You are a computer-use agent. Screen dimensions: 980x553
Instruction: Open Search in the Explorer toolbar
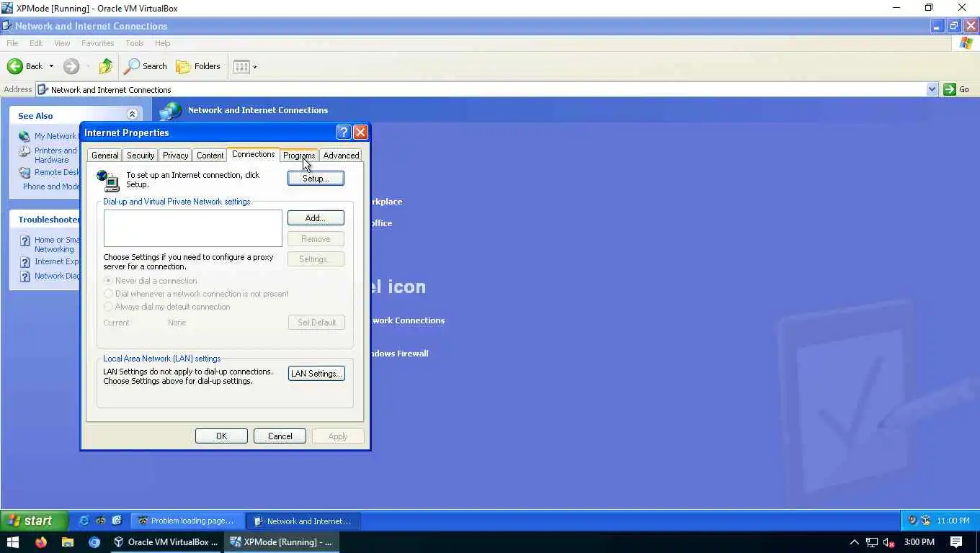(x=146, y=66)
